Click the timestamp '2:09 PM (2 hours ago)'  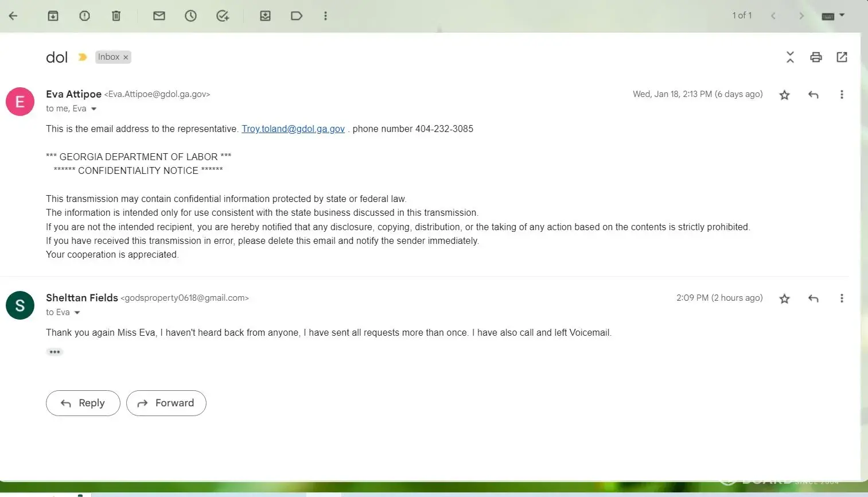point(719,298)
